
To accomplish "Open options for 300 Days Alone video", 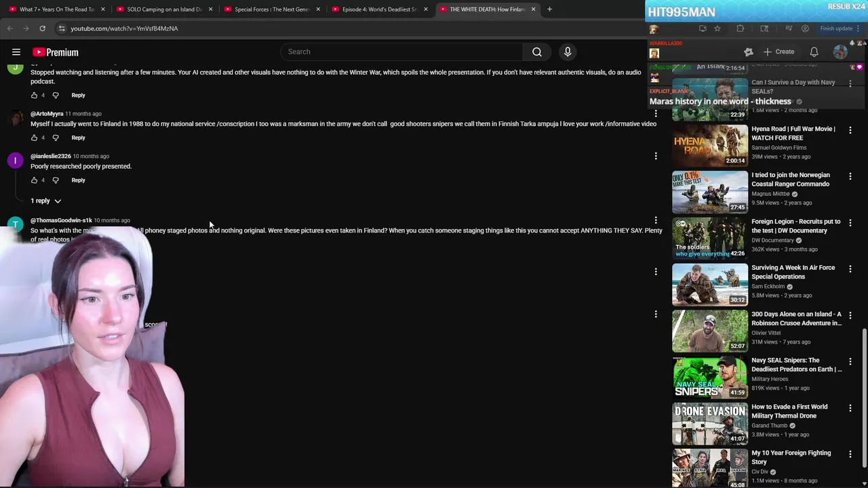I will [x=850, y=315].
